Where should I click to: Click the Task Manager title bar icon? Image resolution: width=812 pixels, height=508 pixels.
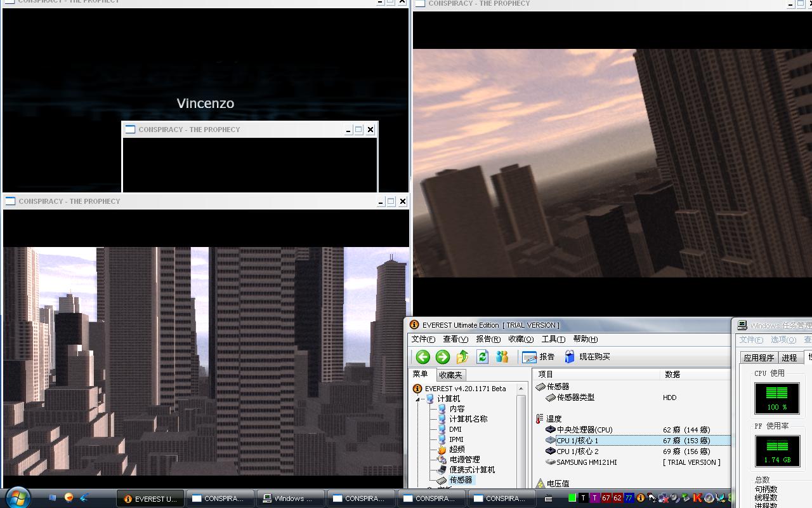[x=742, y=326]
